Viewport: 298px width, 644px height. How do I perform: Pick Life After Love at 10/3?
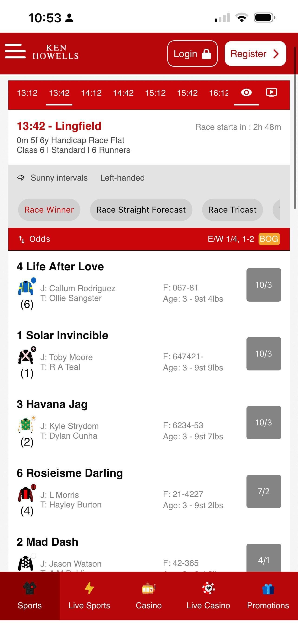[263, 285]
